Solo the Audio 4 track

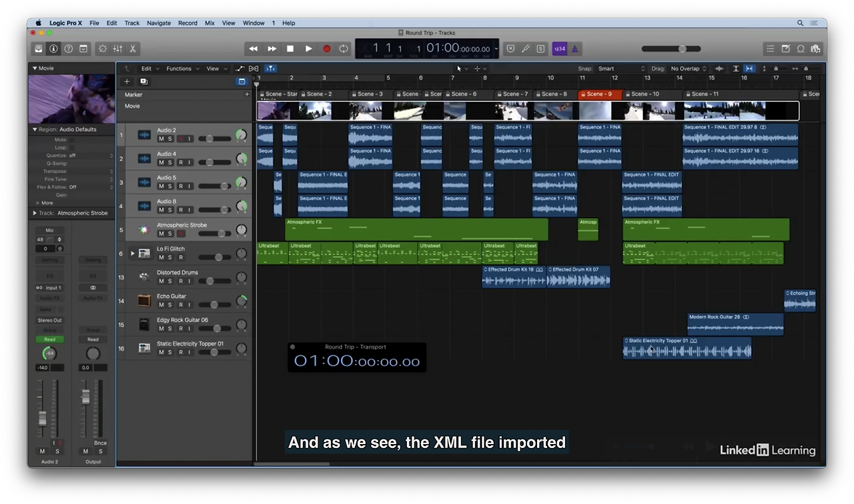pyautogui.click(x=170, y=163)
